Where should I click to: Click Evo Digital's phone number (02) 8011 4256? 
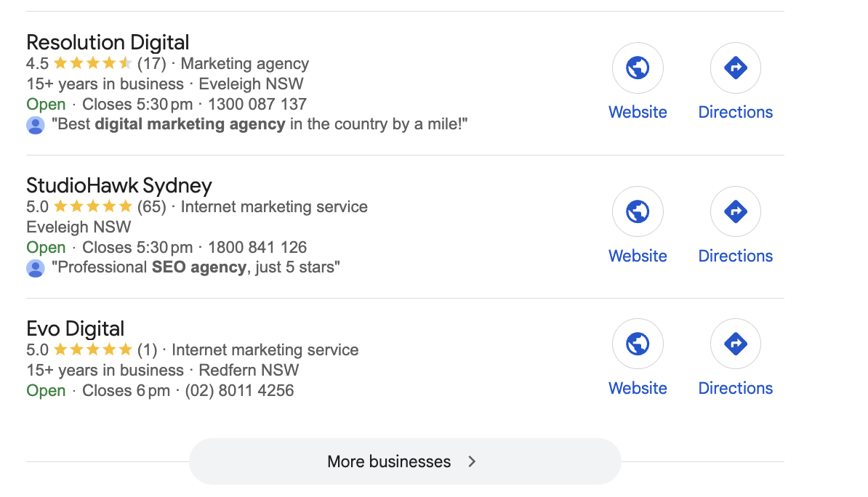(240, 391)
